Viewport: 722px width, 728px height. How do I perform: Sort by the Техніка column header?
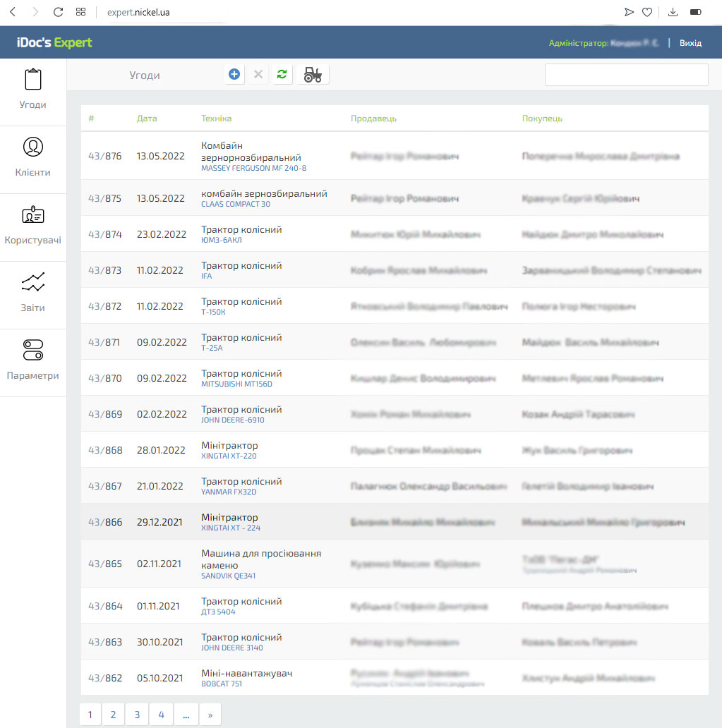click(x=216, y=119)
